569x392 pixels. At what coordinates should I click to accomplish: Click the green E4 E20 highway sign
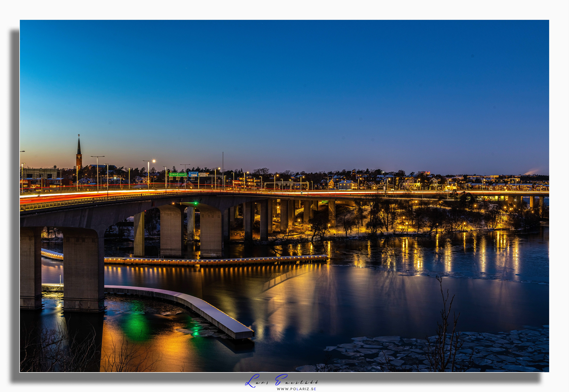pos(178,174)
